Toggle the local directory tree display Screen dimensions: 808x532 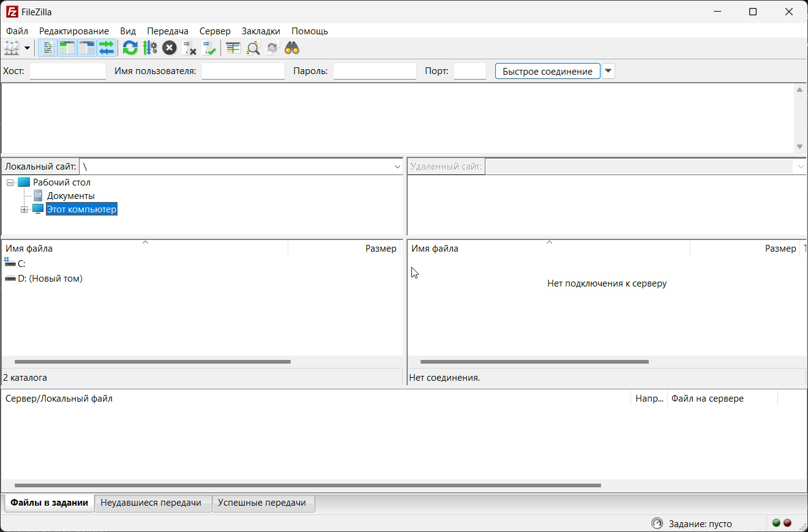67,47
